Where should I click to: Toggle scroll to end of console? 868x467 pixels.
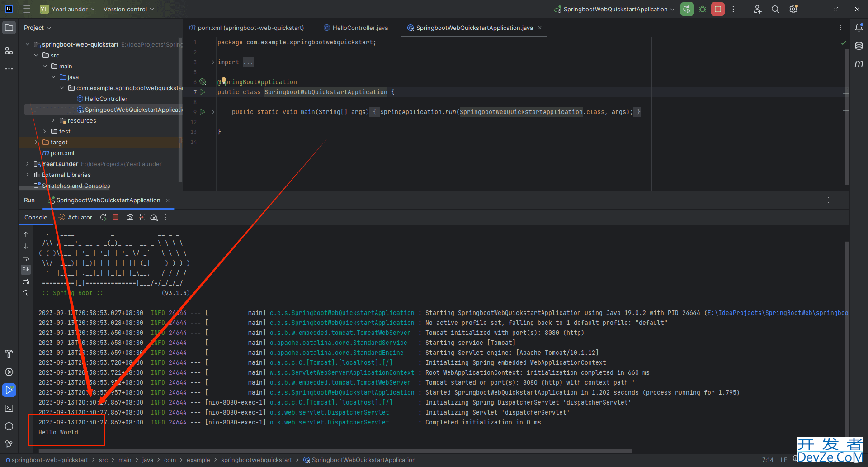26,270
